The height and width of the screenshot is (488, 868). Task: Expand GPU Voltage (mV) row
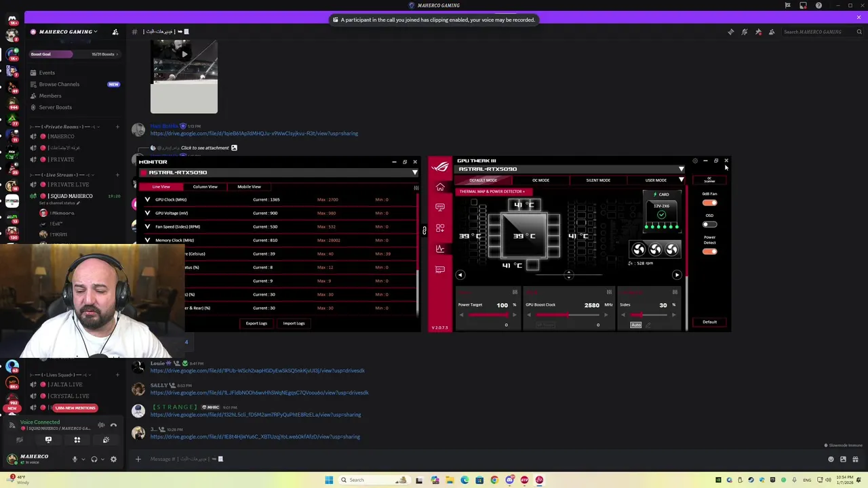click(x=147, y=213)
